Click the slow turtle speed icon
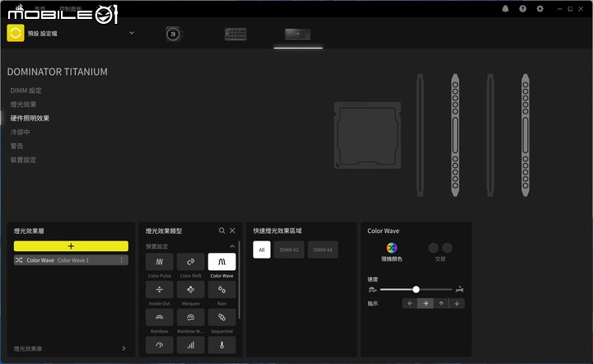Screen dimensions: 593x364 tap(372, 290)
